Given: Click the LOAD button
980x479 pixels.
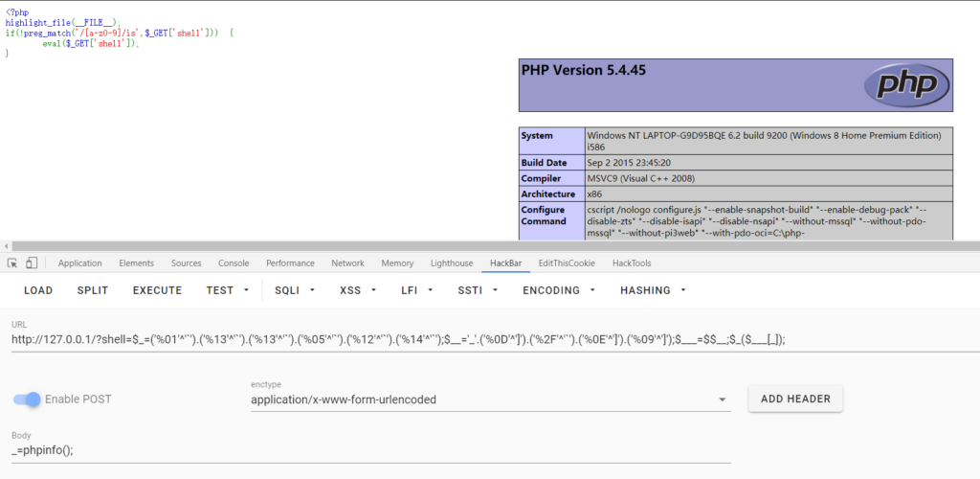Looking at the screenshot, I should coord(38,290).
